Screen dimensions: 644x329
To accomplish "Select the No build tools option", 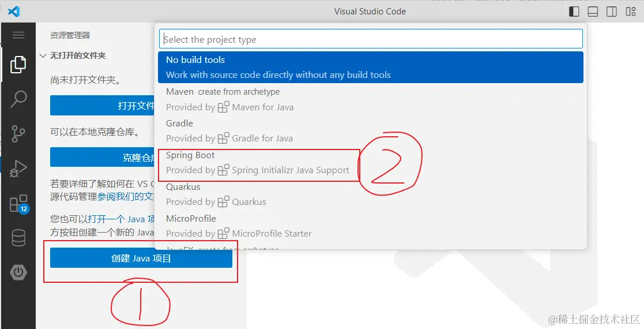I will pyautogui.click(x=371, y=67).
